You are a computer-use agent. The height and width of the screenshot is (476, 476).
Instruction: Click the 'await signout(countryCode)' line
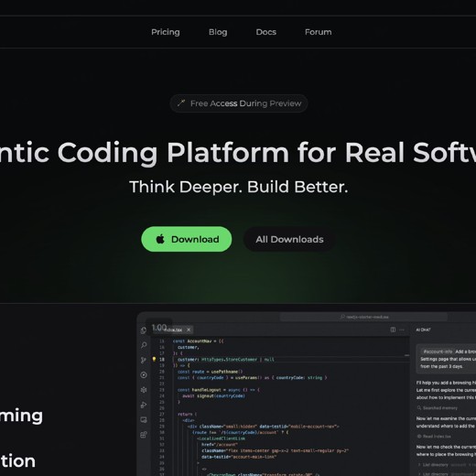coord(213,396)
